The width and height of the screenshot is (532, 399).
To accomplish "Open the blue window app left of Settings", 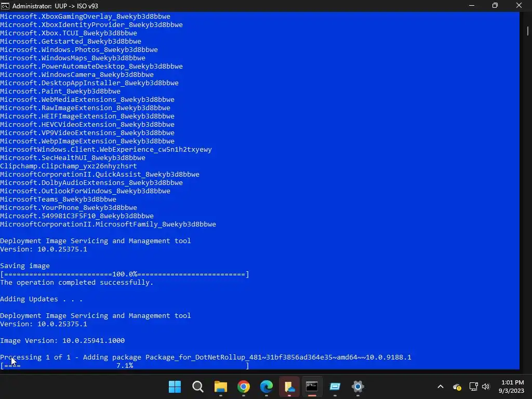I will (x=335, y=387).
